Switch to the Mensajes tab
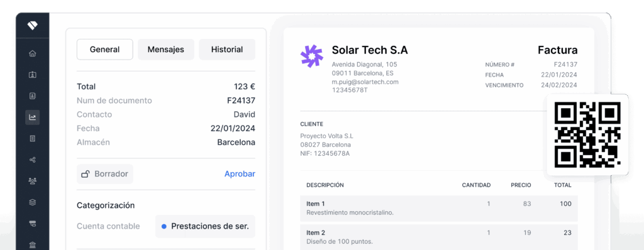The height and width of the screenshot is (250, 644). [166, 50]
